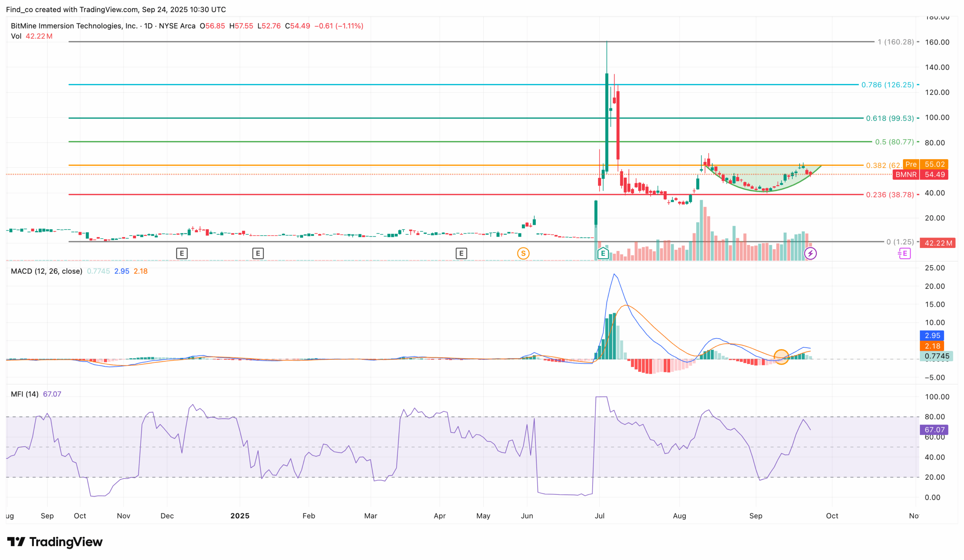Select the 0 (1.25) Fibonacci label
964x560 pixels.
900,242
